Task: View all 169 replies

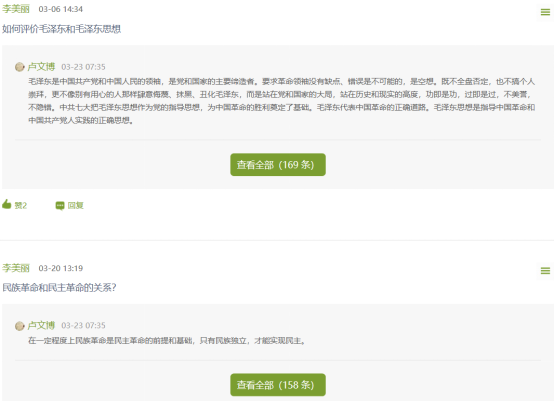Action: pyautogui.click(x=278, y=165)
